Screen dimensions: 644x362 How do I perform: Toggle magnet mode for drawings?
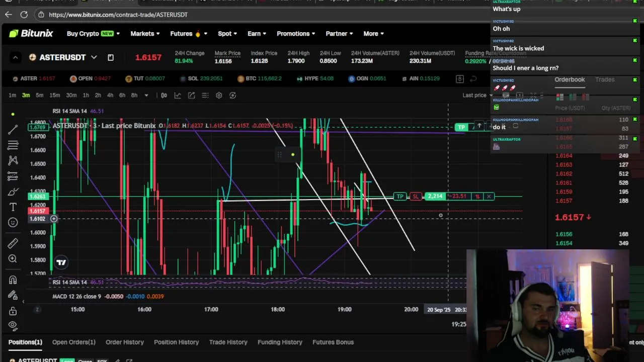click(x=13, y=280)
